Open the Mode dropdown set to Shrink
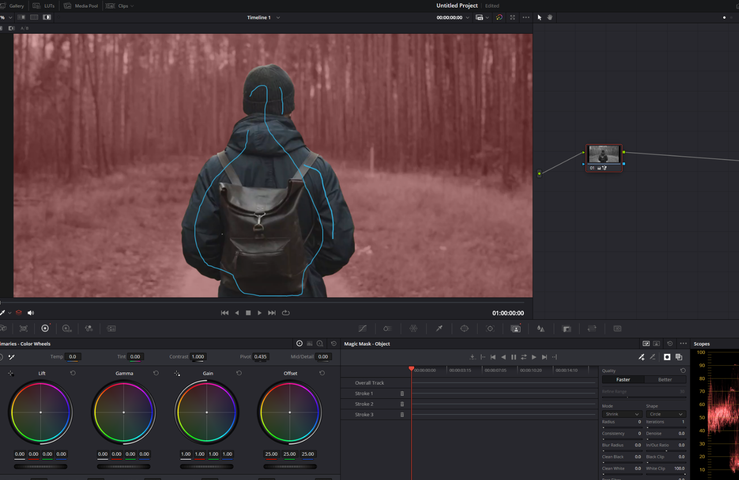Screen dimensions: 739x480 [x=622, y=414]
